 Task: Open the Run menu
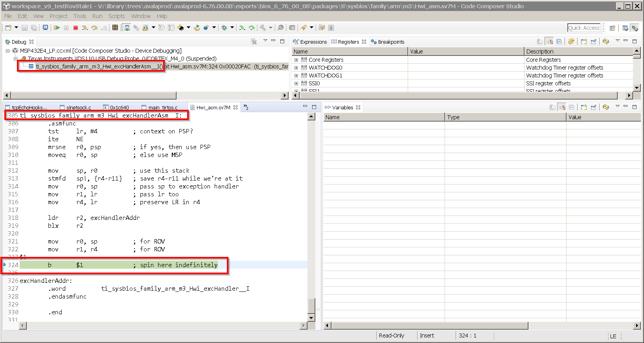[x=97, y=16]
